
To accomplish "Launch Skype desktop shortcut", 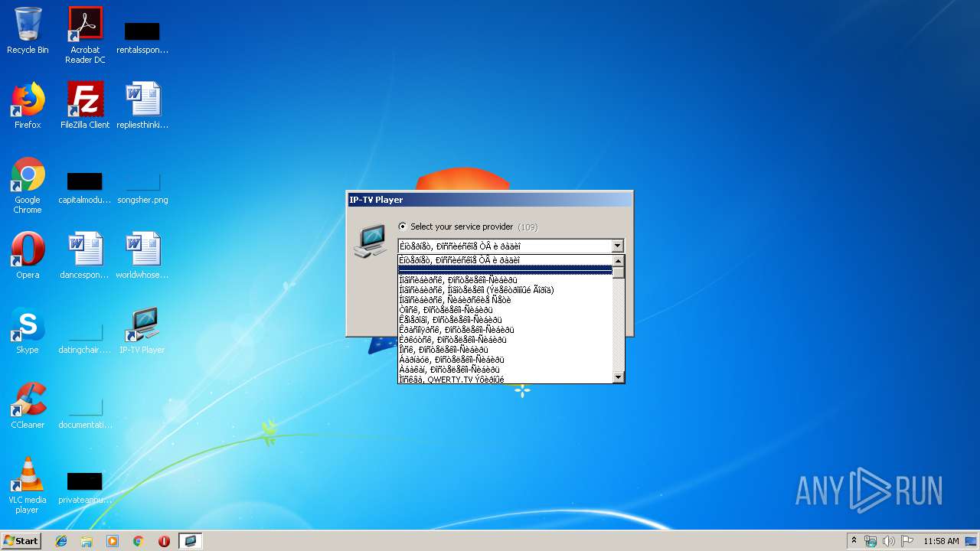I will coord(28,331).
